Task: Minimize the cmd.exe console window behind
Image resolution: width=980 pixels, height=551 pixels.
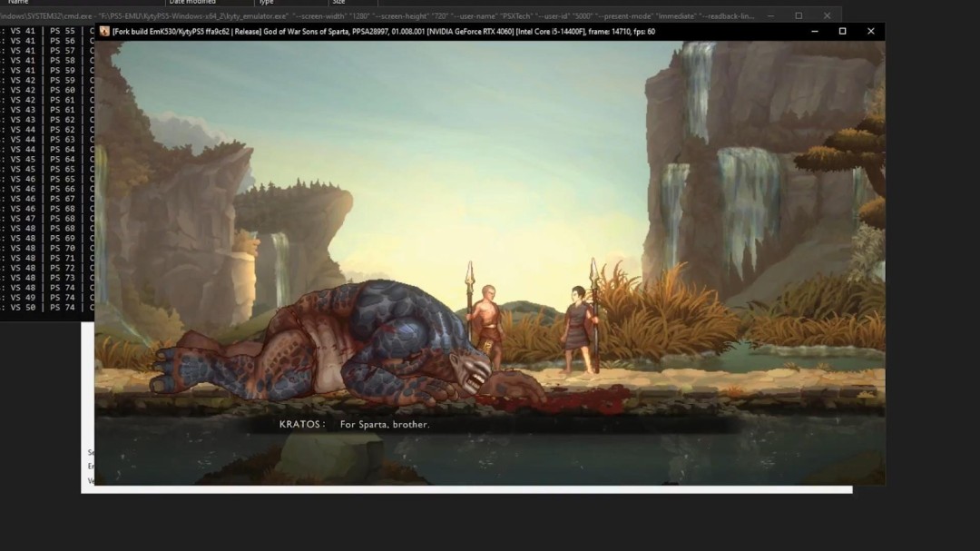Action: (x=770, y=15)
